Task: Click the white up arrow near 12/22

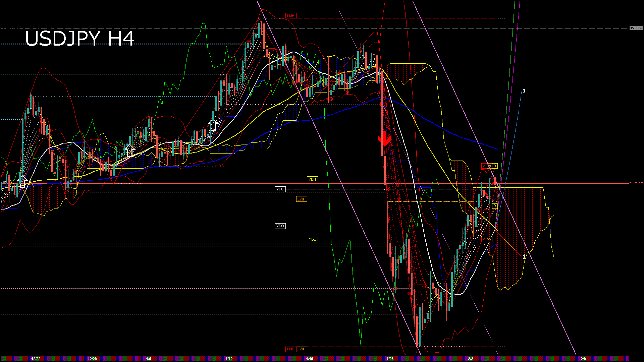Action: (x=22, y=181)
